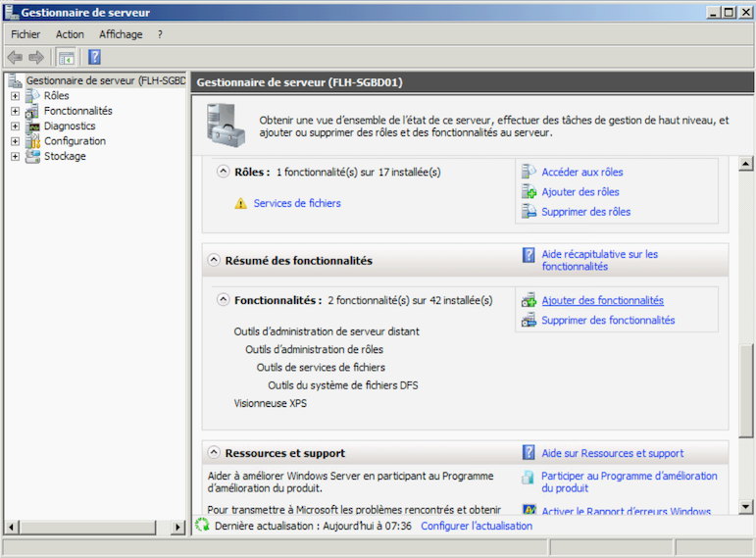Click Configurer l'actualisation link
756x558 pixels.
477,526
